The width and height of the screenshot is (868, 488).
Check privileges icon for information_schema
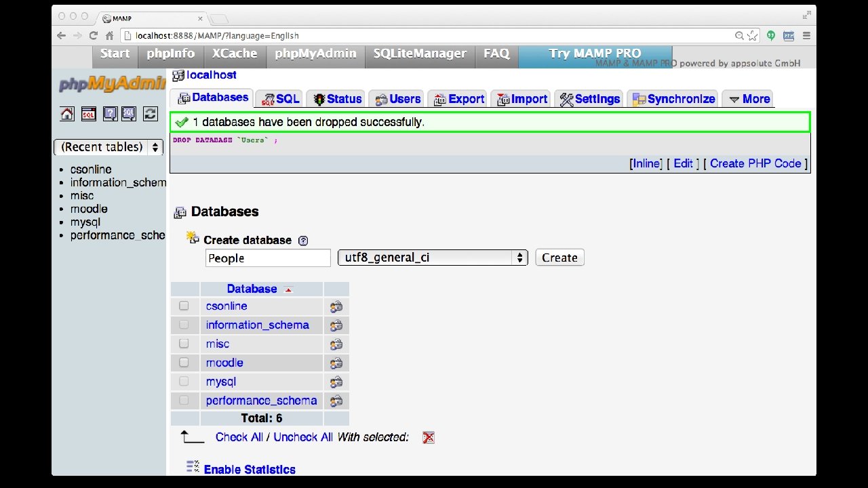(x=336, y=325)
